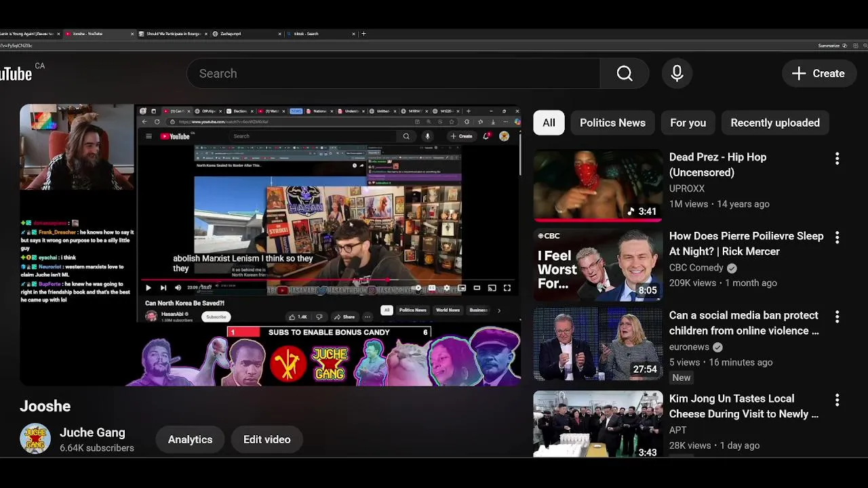This screenshot has width=868, height=488.
Task: Open the Juche Gang channel avatar
Action: coord(35,439)
